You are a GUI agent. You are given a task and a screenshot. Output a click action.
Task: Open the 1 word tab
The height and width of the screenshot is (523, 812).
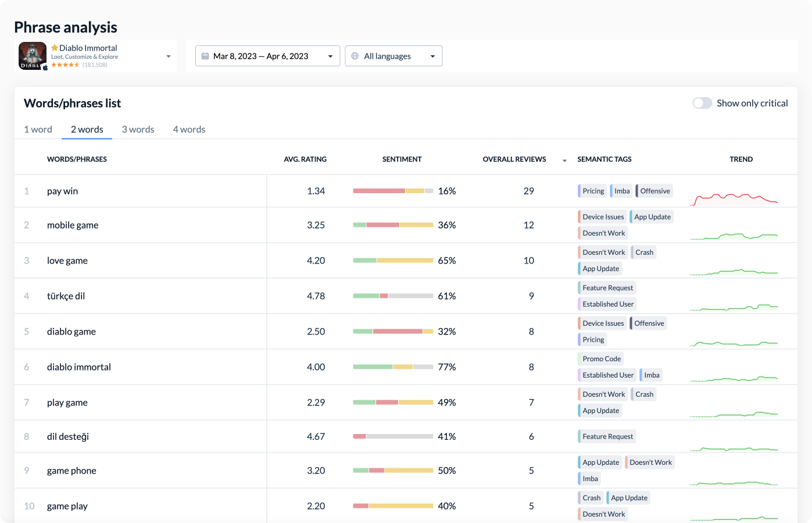(x=38, y=129)
